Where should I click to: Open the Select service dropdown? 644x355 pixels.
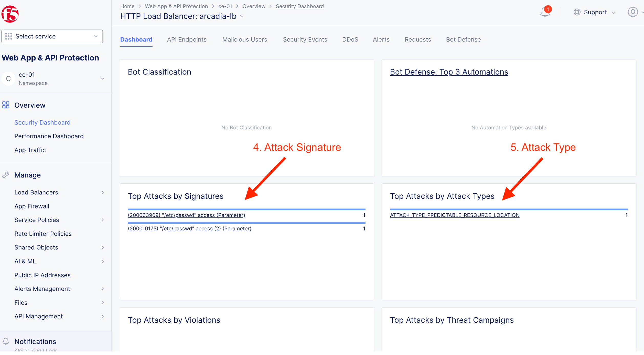[52, 36]
